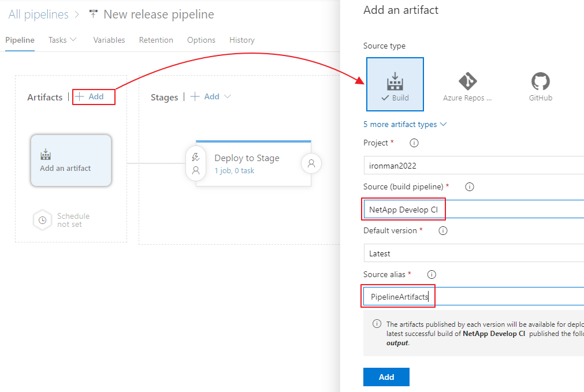Click info icon next to Default version
This screenshot has height=392, width=584.
tap(443, 230)
